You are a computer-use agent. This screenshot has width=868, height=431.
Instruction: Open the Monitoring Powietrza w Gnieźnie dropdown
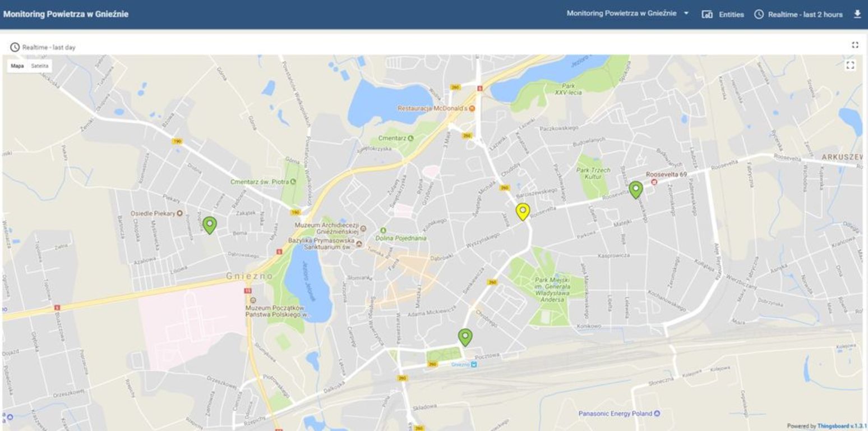pyautogui.click(x=627, y=13)
